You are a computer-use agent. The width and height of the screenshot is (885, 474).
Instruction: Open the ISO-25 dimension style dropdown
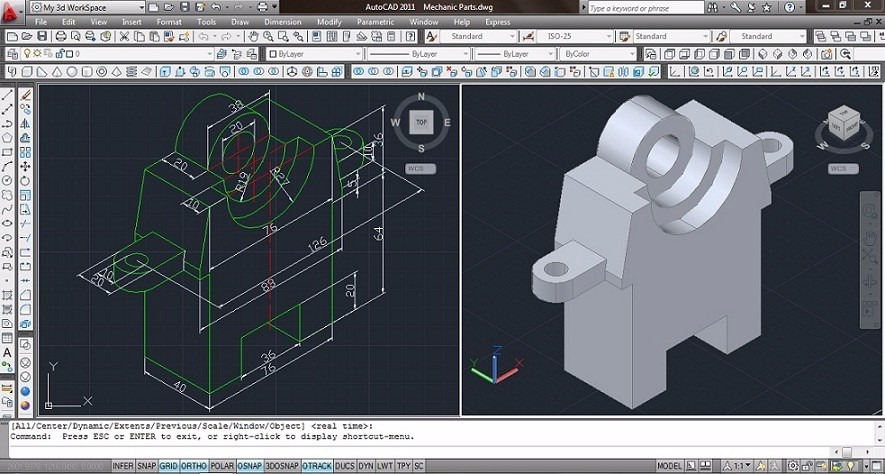click(575, 37)
